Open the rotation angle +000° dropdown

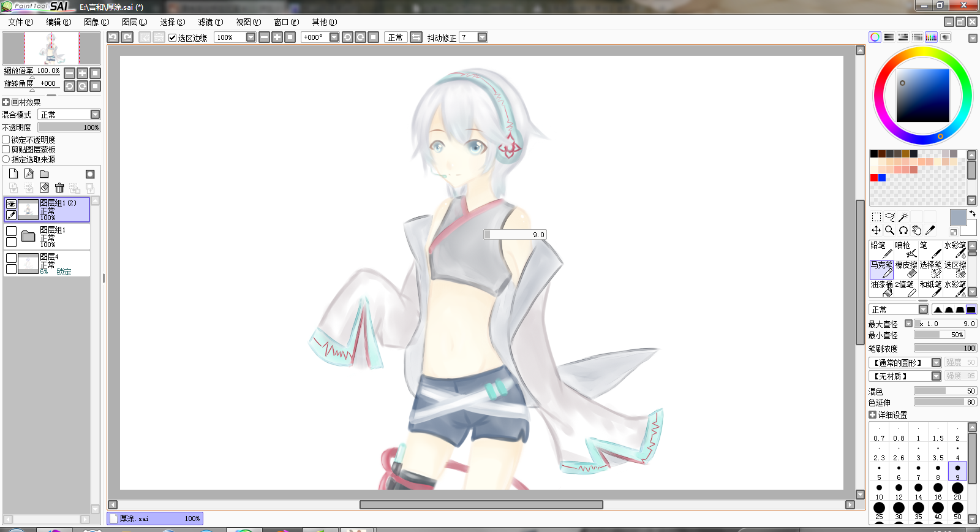pos(334,37)
